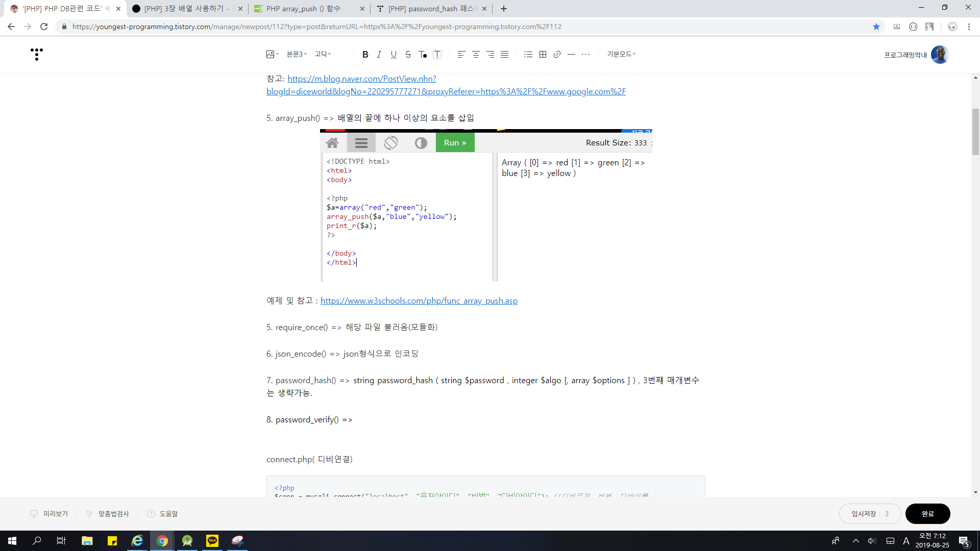
Task: Open the w3schools func_array_push link
Action: (x=419, y=301)
